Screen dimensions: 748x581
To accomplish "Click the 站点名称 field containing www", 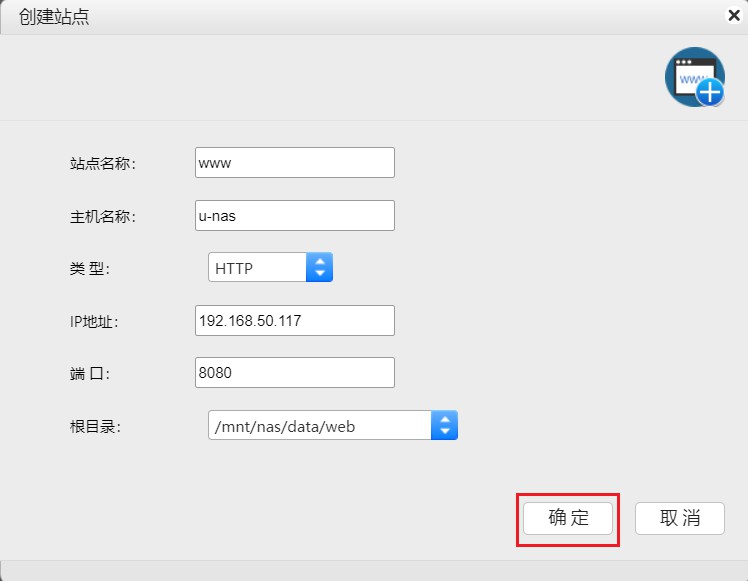I will (294, 163).
